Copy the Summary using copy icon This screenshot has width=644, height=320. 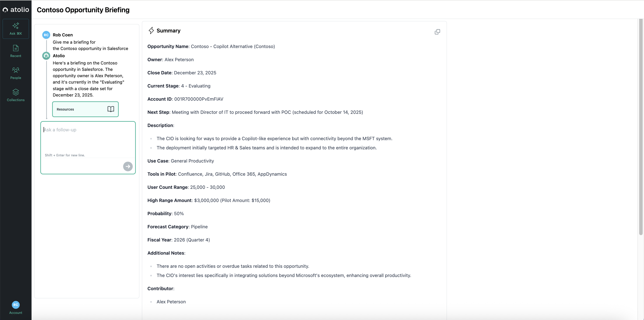[437, 32]
